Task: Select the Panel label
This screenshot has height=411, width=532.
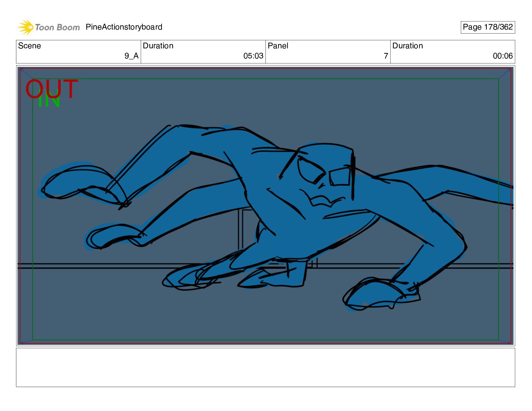Action: (x=278, y=46)
